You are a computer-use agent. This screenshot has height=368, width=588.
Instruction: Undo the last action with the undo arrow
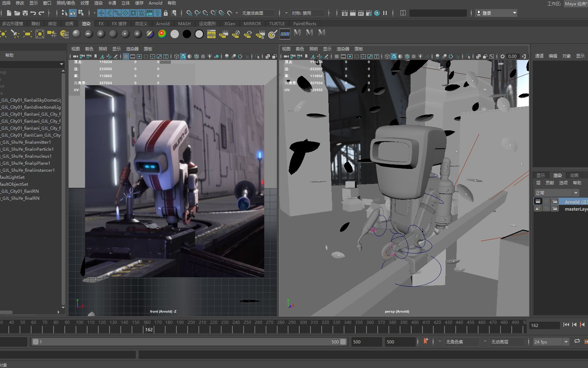tap(33, 13)
